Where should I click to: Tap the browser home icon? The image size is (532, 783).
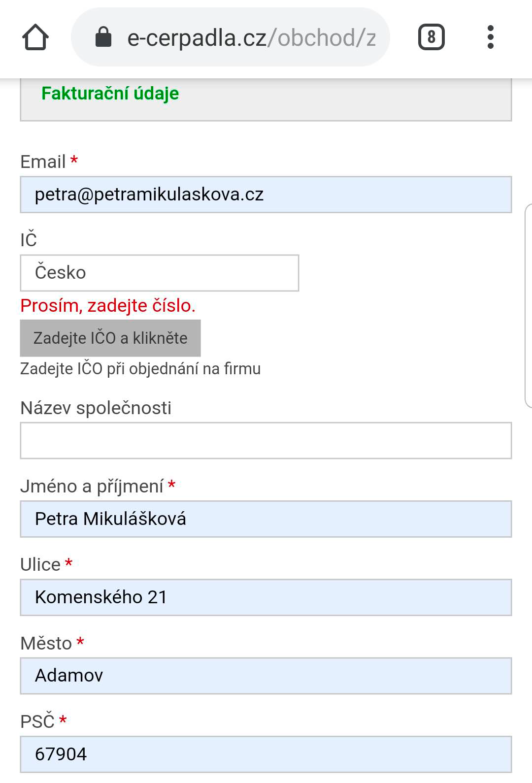click(x=35, y=37)
